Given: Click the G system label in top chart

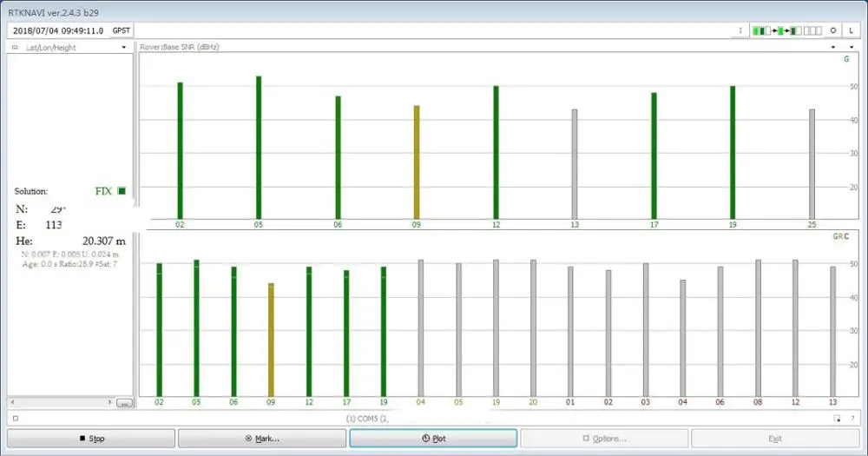Looking at the screenshot, I should tap(845, 59).
